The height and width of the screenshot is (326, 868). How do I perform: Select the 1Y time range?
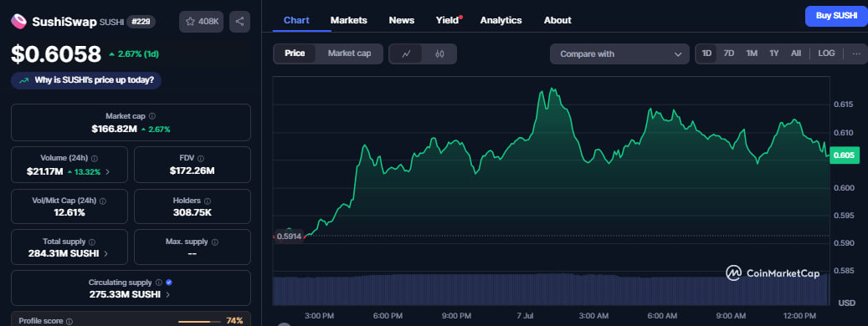tap(774, 53)
